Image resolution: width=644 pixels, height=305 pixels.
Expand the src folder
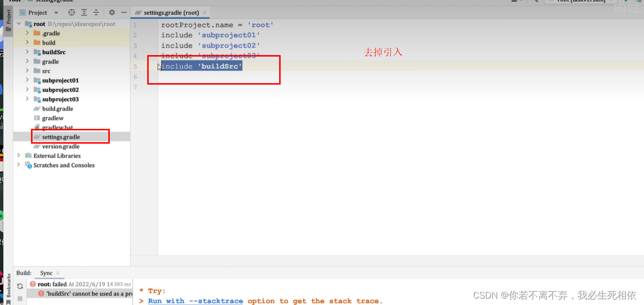pyautogui.click(x=28, y=71)
